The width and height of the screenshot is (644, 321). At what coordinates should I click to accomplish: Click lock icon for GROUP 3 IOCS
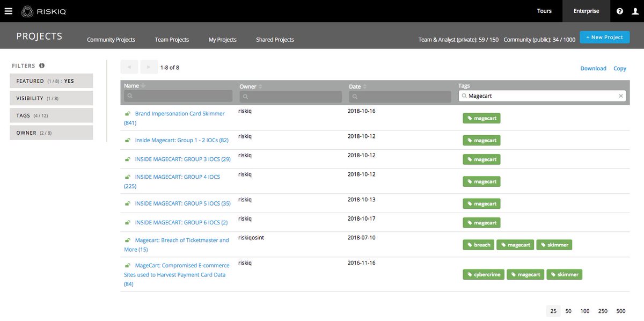tap(128, 159)
